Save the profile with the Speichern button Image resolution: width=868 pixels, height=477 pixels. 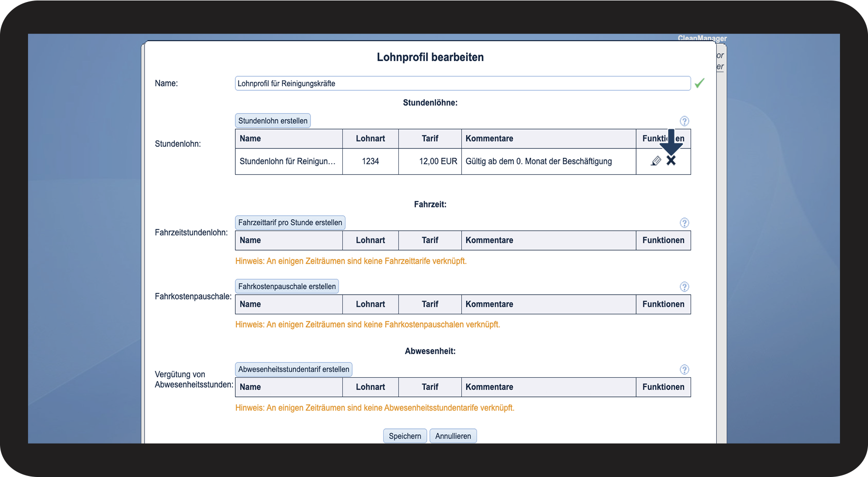pos(405,436)
